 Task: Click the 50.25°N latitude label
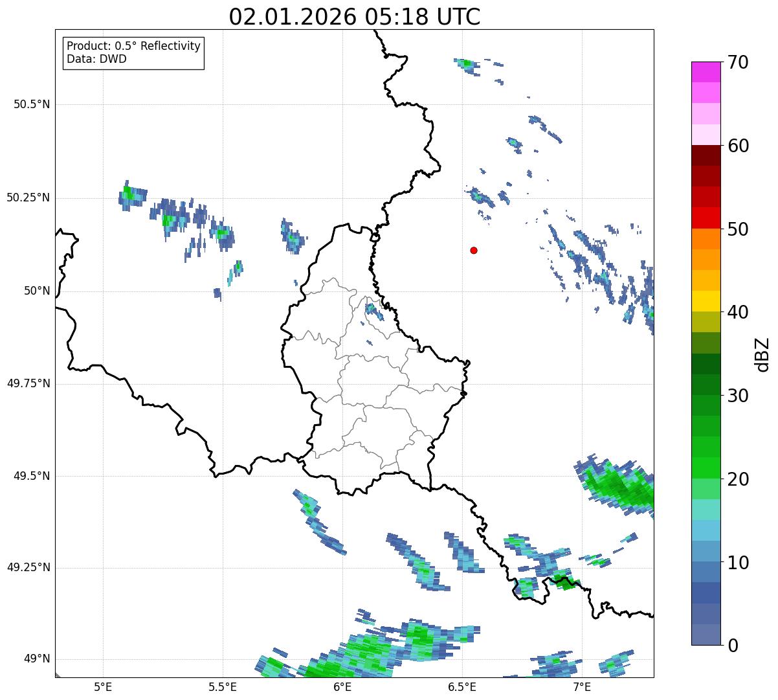[28, 198]
